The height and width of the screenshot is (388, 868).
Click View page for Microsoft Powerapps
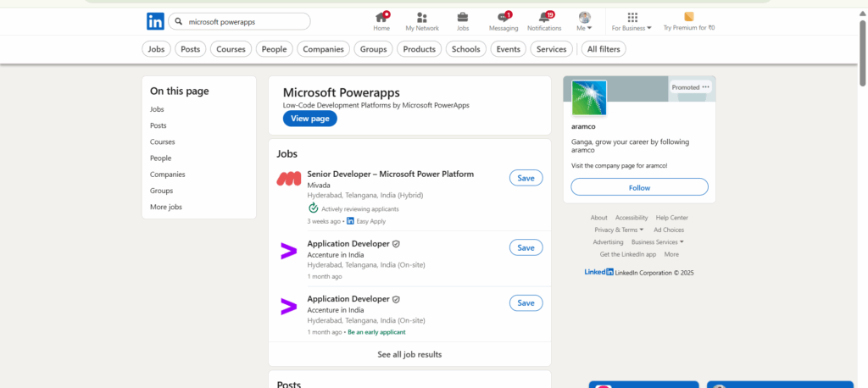click(310, 119)
